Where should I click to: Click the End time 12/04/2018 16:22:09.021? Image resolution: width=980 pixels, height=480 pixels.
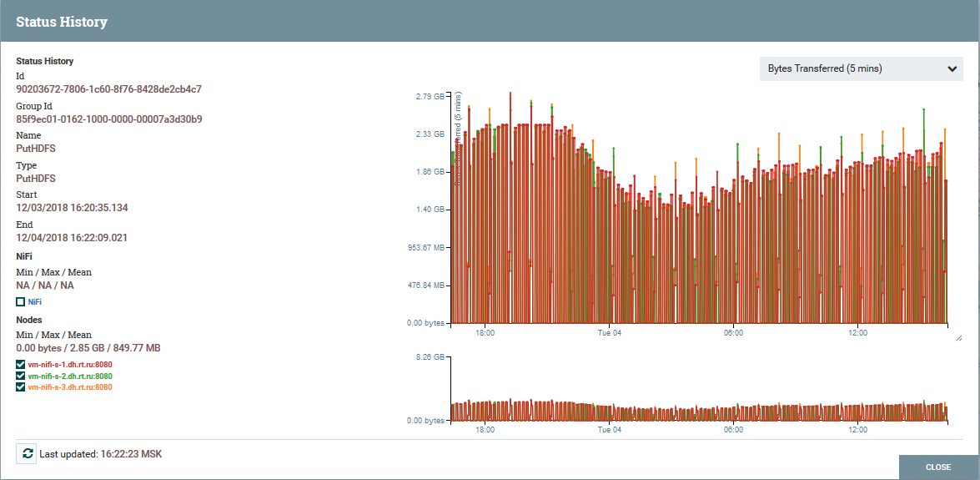click(x=72, y=238)
